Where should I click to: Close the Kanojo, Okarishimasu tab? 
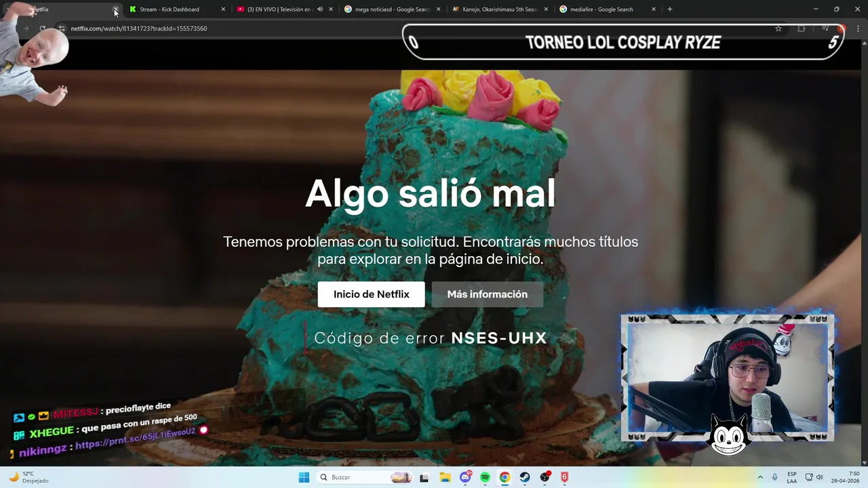tap(546, 9)
